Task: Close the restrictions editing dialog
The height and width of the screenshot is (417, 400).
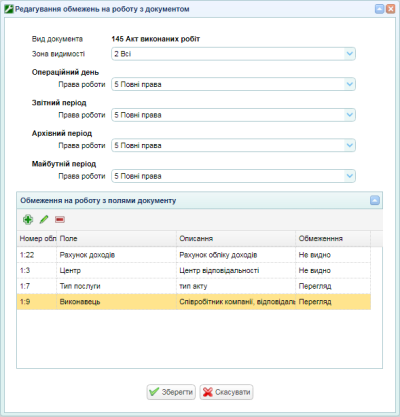Action: (390, 9)
